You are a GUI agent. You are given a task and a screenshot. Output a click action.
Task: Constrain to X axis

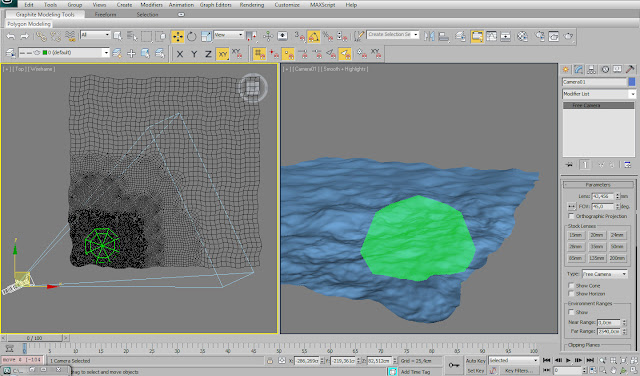coord(180,54)
